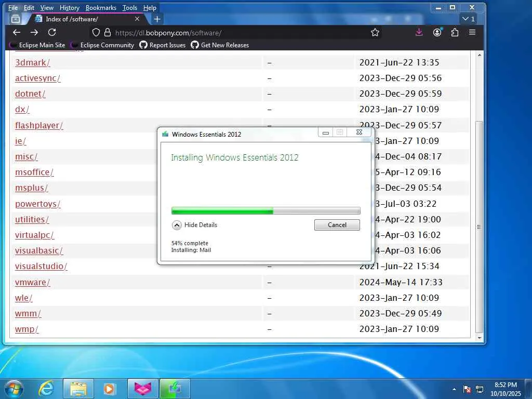Open the Edit menu

pyautogui.click(x=29, y=7)
